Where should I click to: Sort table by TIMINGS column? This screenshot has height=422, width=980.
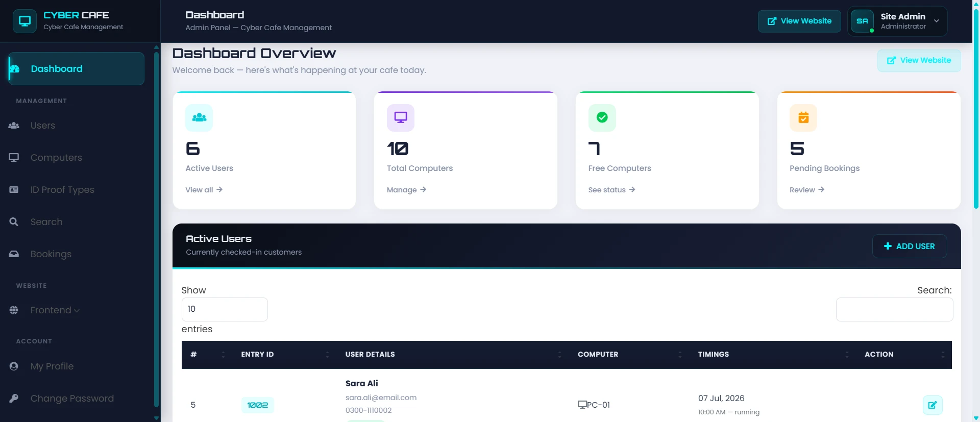point(772,355)
